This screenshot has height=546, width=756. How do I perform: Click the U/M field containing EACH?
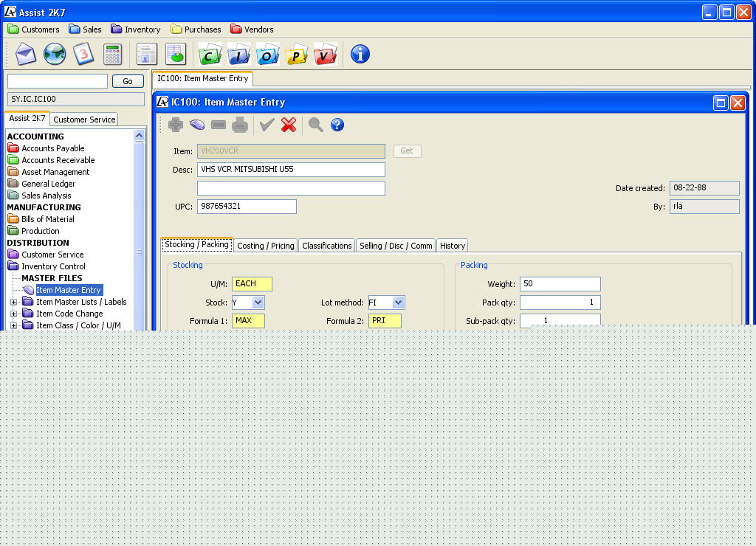252,284
